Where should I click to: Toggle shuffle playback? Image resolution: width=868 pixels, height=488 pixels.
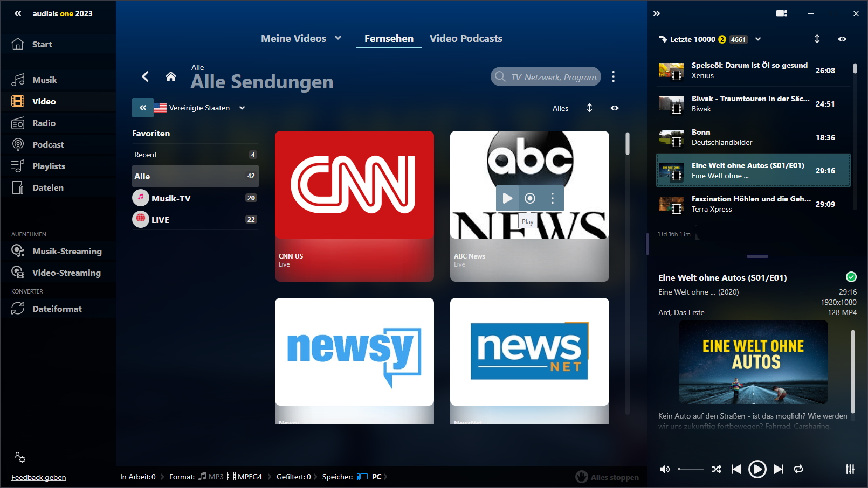click(717, 469)
